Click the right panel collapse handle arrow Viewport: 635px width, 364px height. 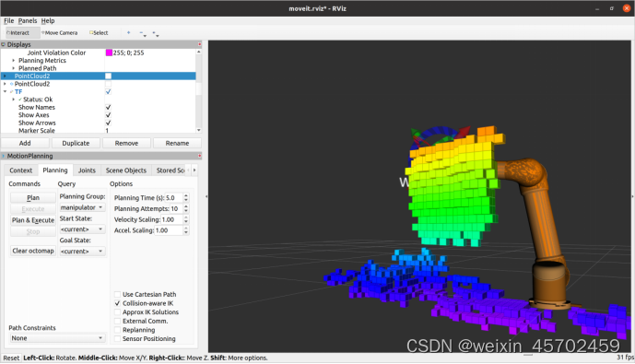tap(632, 196)
